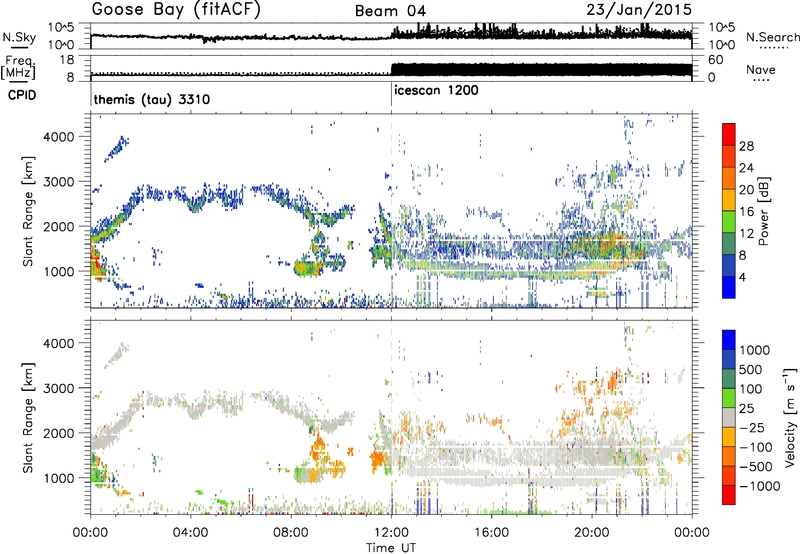Click the bright blue bottom Power colorbar segment
The height and width of the screenshot is (554, 800).
729,287
